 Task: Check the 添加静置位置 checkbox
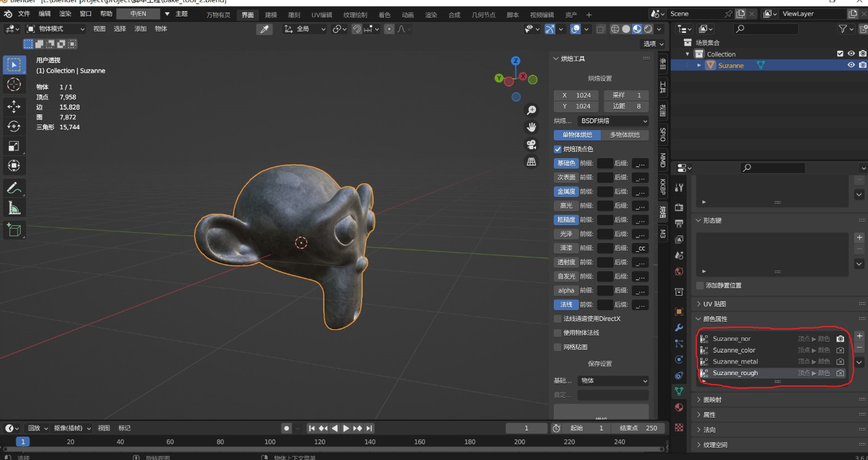(x=700, y=285)
